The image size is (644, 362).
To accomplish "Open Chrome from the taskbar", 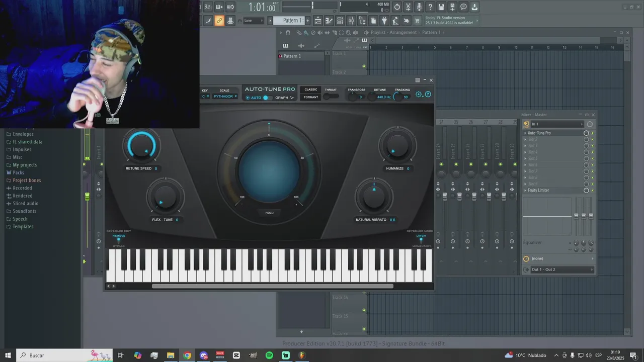I will (187, 355).
